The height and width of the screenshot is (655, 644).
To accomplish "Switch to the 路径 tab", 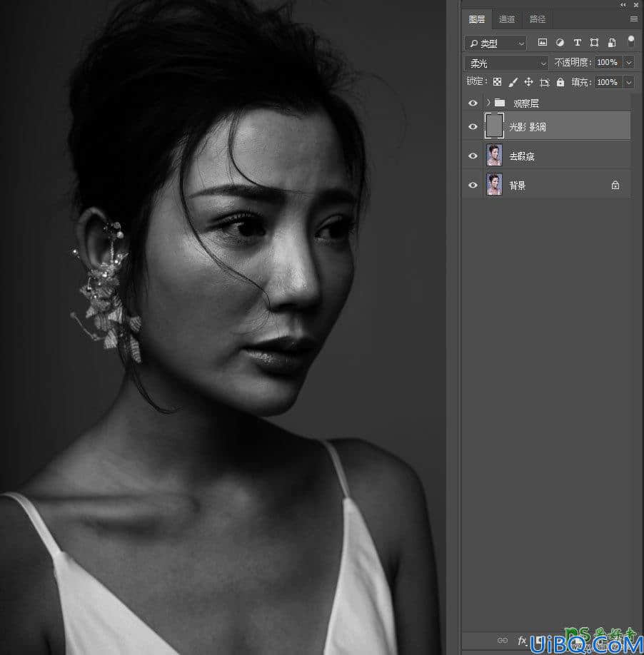I will pos(537,19).
